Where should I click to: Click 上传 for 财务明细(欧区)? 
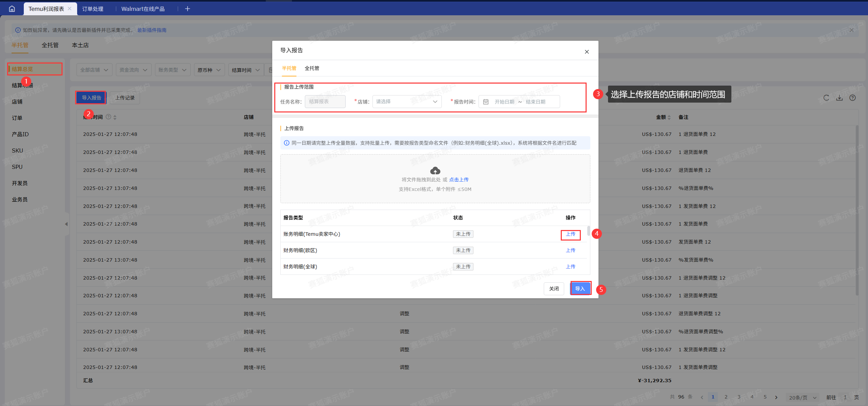[570, 250]
